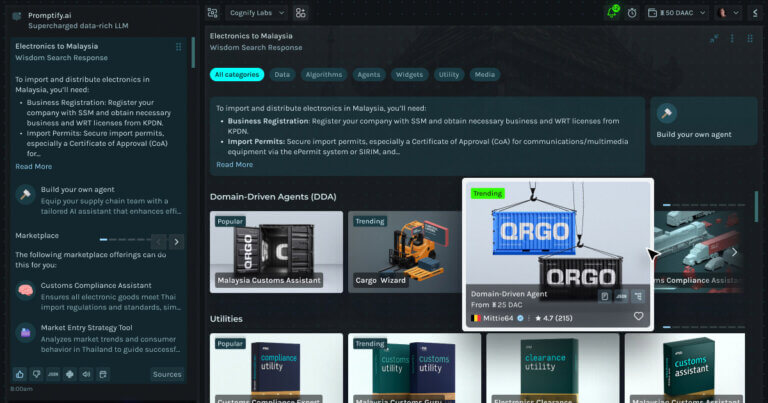Click the hierarchy tree icon on hovered agent card

point(638,296)
